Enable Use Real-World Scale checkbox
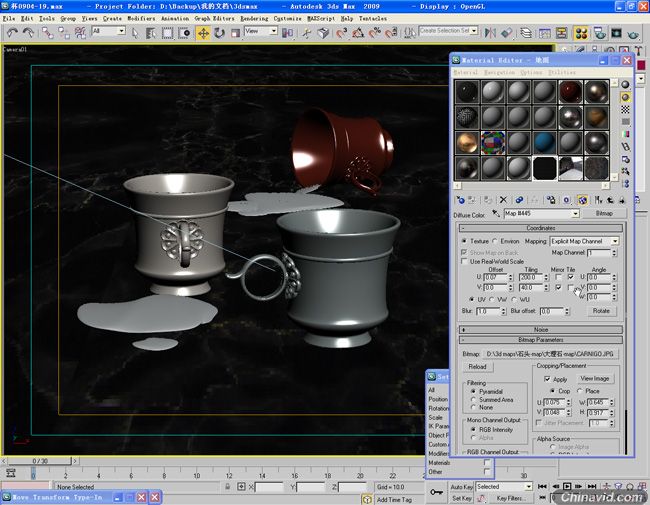The width and height of the screenshot is (650, 505). tap(464, 261)
